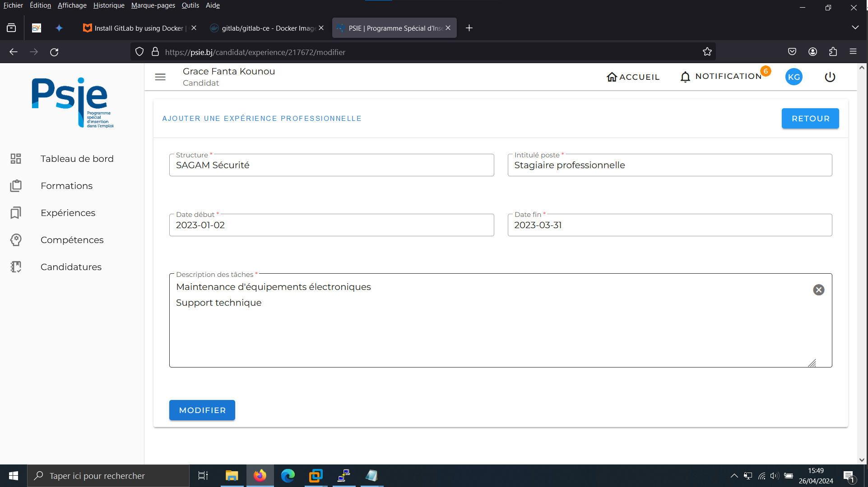Go to ACCUEIL home link
This screenshot has width=868, height=487.
coord(633,77)
